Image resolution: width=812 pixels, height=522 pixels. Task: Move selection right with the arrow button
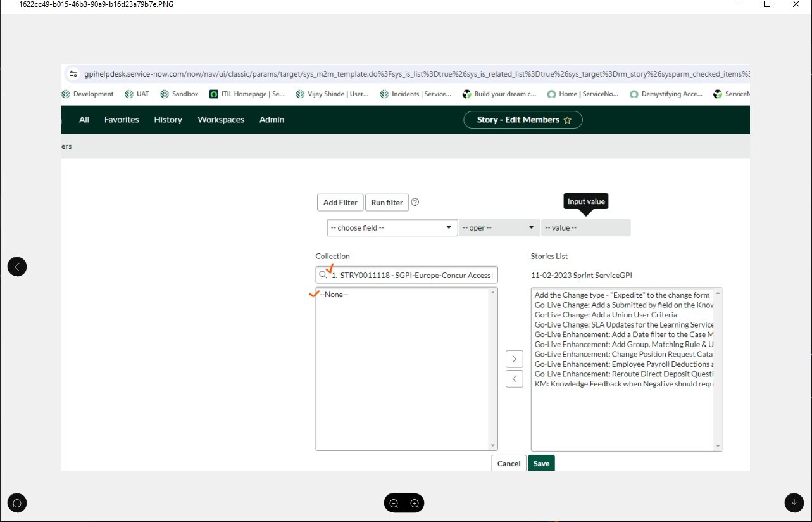[x=514, y=359]
